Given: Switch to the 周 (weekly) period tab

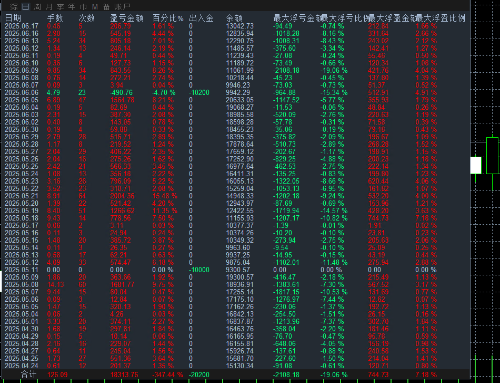Looking at the screenshot, I should 38,6.
